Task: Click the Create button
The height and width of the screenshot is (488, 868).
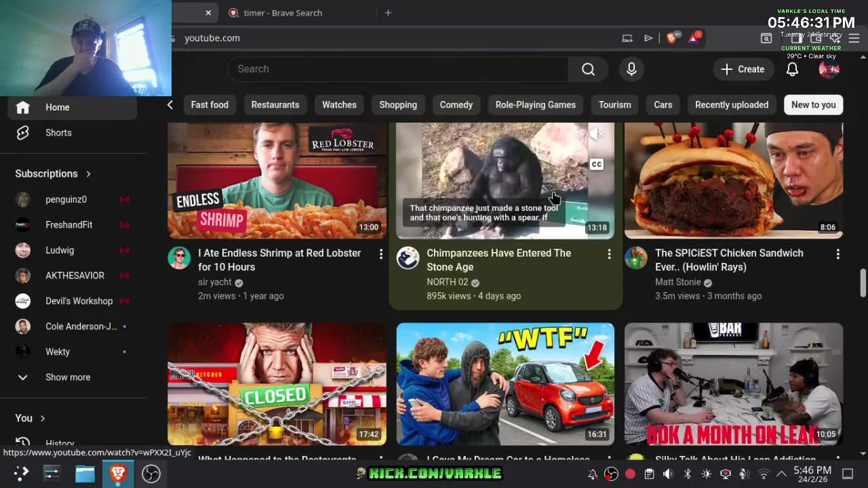Action: [743, 69]
